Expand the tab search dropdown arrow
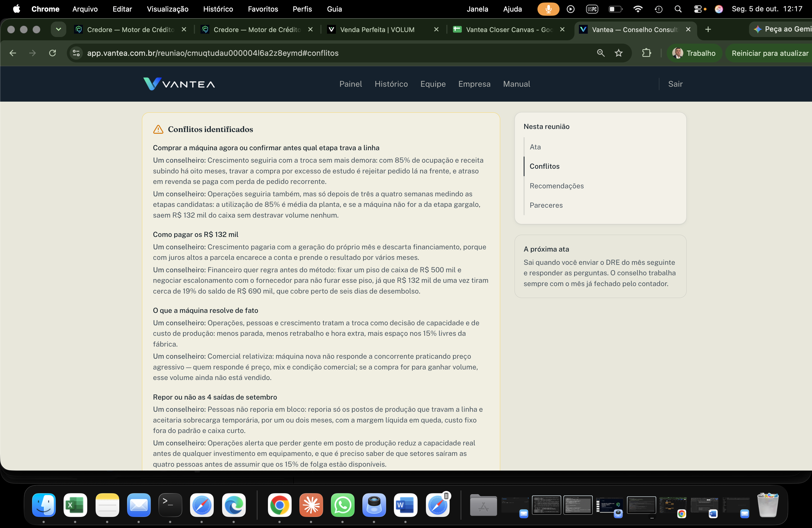This screenshot has height=528, width=812. (58, 29)
